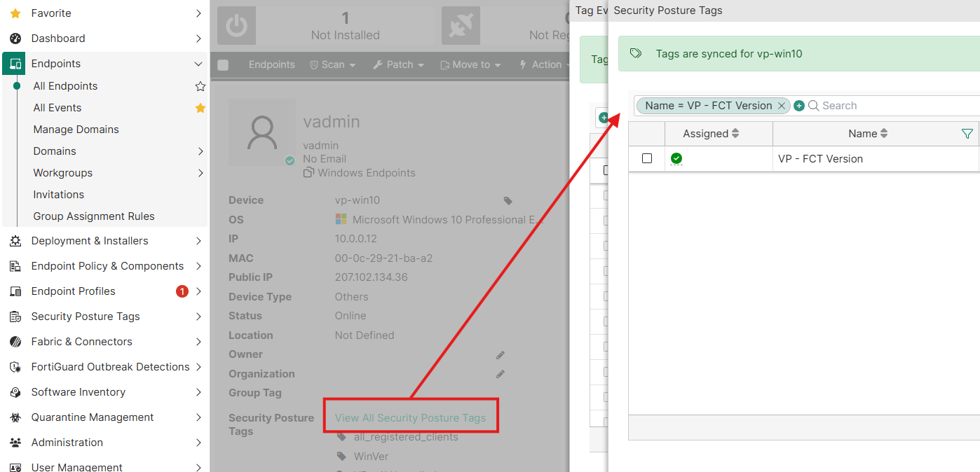Open Group Assignment Rules

(94, 216)
